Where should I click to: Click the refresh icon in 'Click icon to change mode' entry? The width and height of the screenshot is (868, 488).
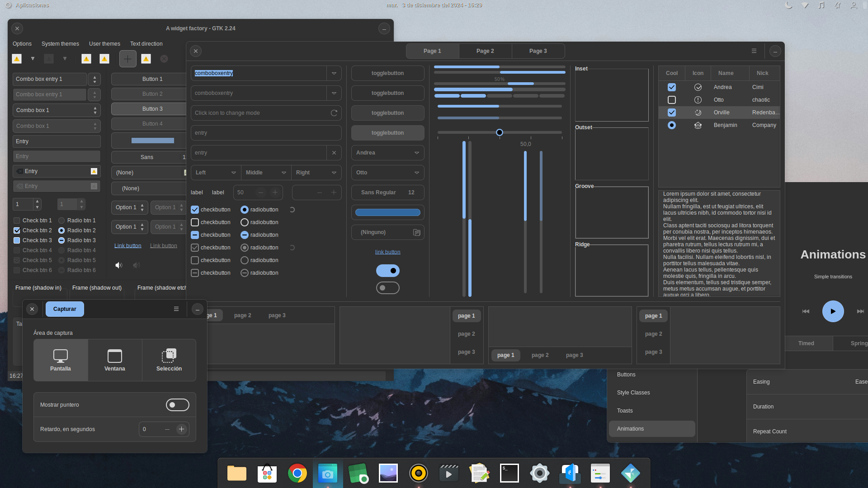pyautogui.click(x=334, y=113)
